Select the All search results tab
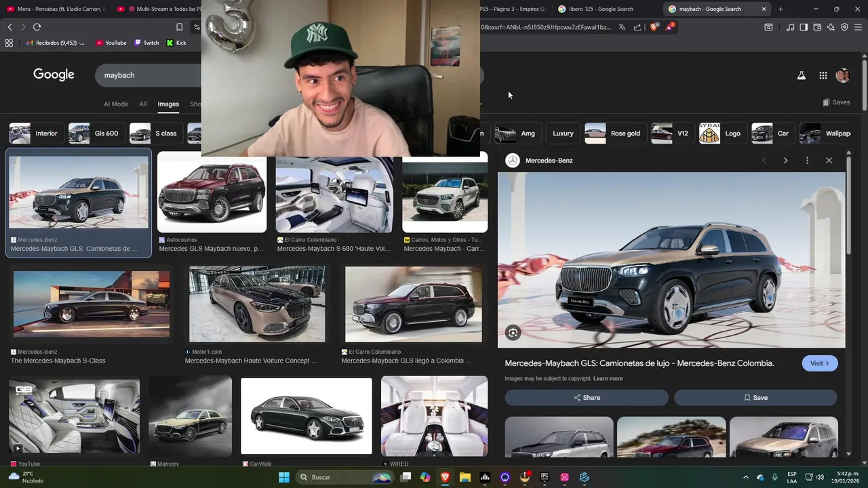This screenshot has height=488, width=868. 143,104
